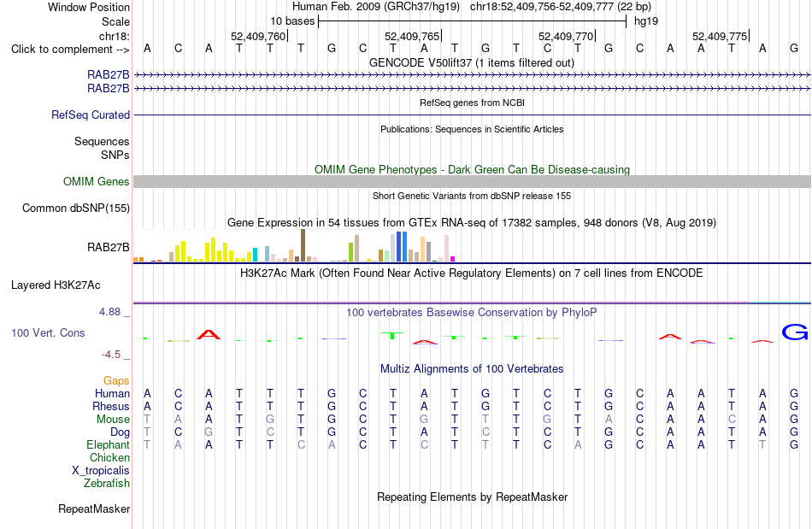Image resolution: width=812 pixels, height=529 pixels.
Task: Click 'Publications: Sequences in Scientific Articles' title
Action: (472, 129)
